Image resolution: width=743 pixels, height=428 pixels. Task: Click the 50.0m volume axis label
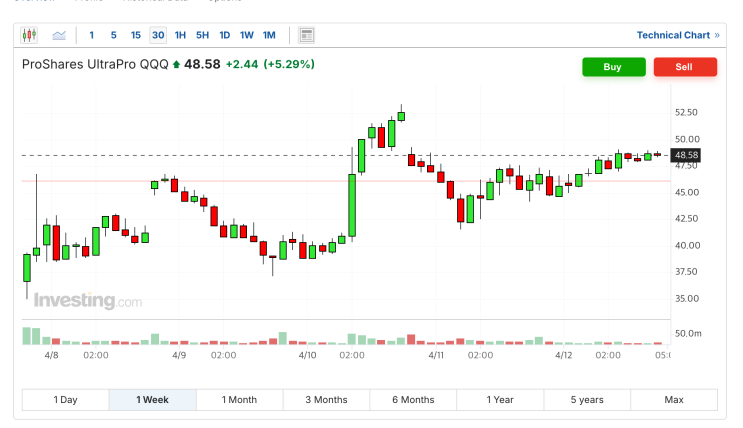(x=688, y=333)
